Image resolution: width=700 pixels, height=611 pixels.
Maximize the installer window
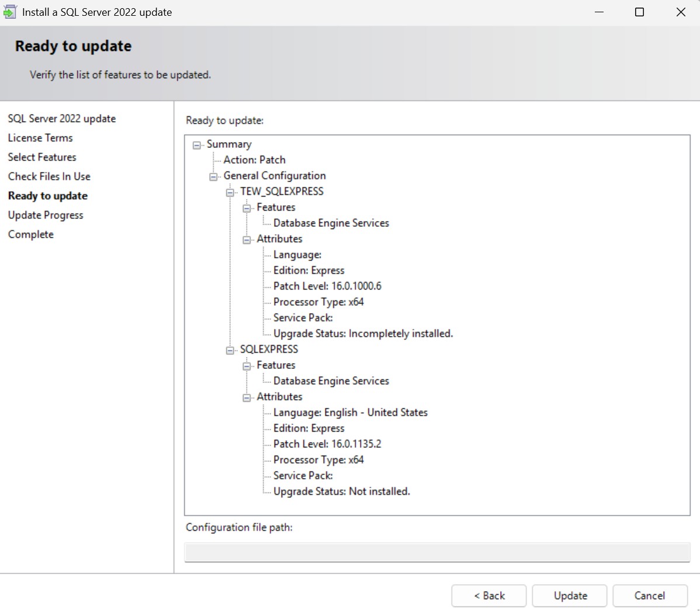[x=639, y=12]
